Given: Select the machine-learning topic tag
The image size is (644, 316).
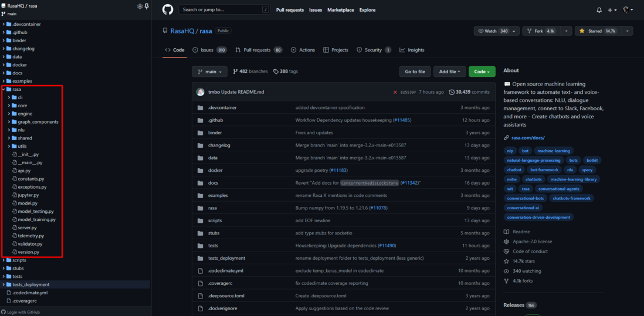Looking at the screenshot, I should pos(554,151).
